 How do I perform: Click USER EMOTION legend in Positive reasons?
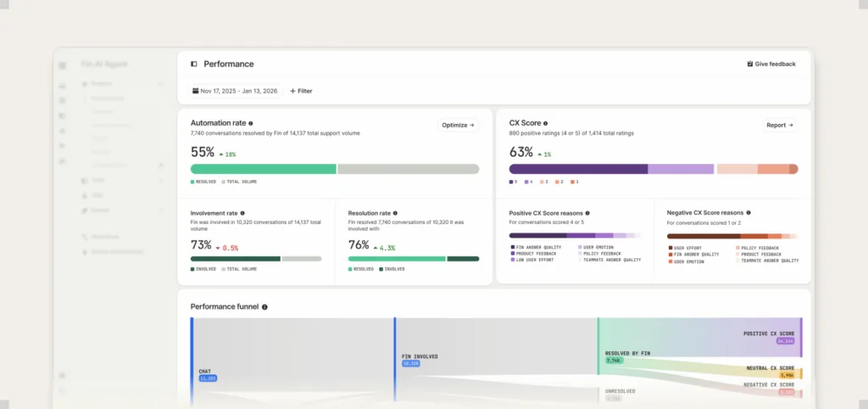coord(596,247)
